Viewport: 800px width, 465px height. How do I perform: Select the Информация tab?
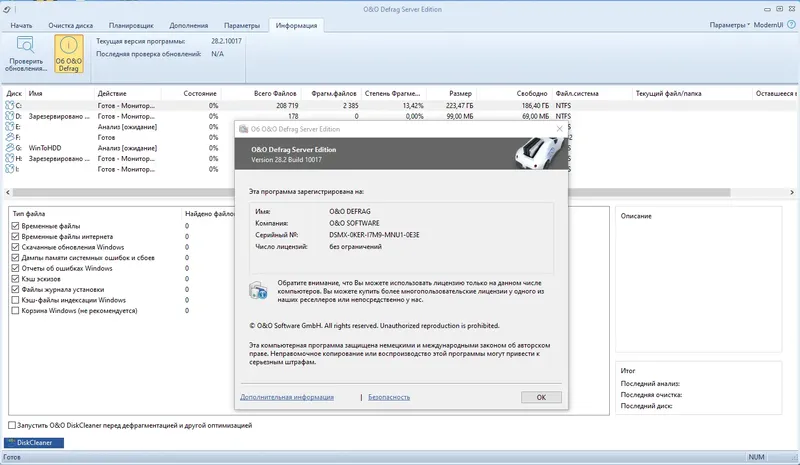296,26
